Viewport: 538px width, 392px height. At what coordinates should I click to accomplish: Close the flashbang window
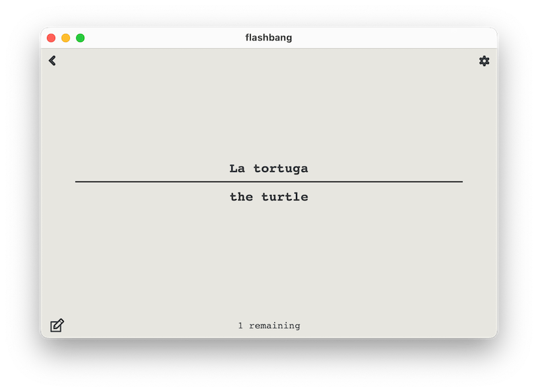click(51, 38)
